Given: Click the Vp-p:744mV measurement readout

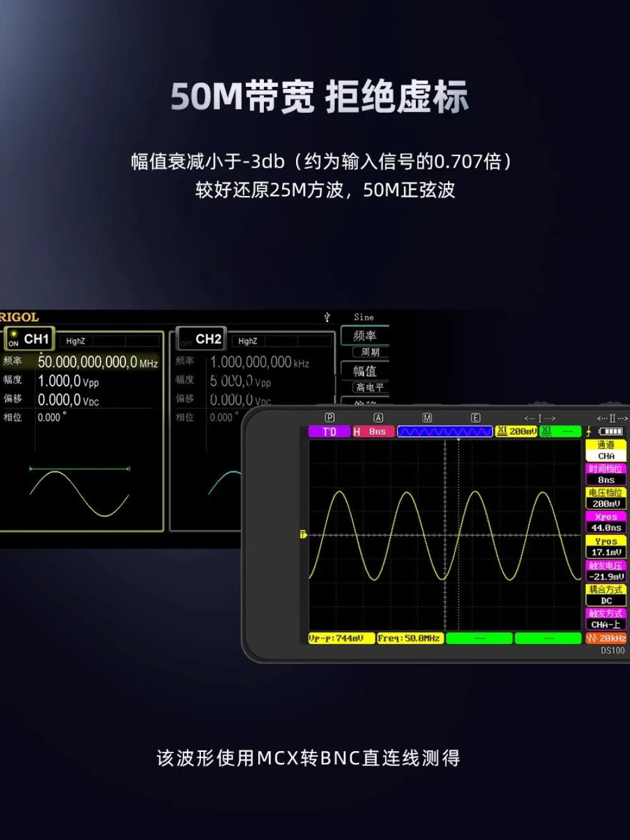Looking at the screenshot, I should tap(341, 638).
